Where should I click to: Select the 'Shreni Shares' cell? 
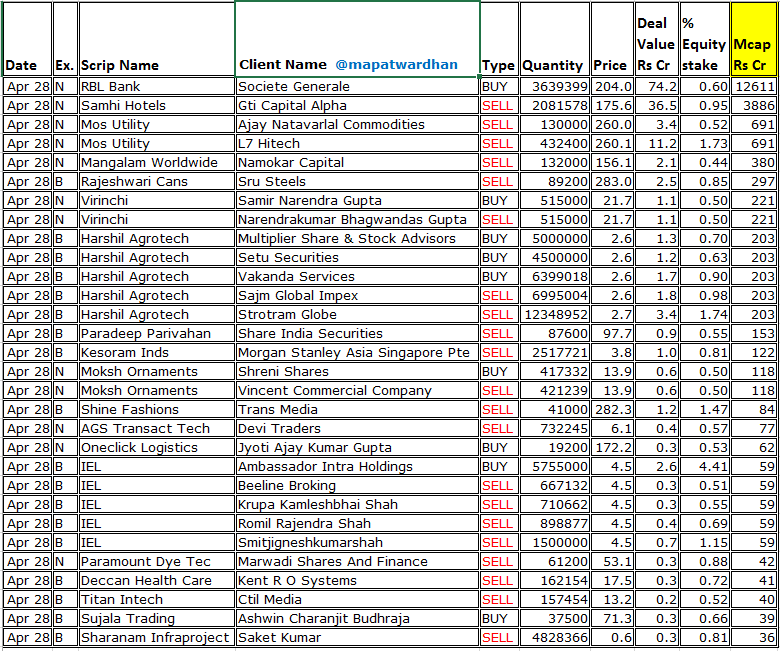pyautogui.click(x=357, y=372)
